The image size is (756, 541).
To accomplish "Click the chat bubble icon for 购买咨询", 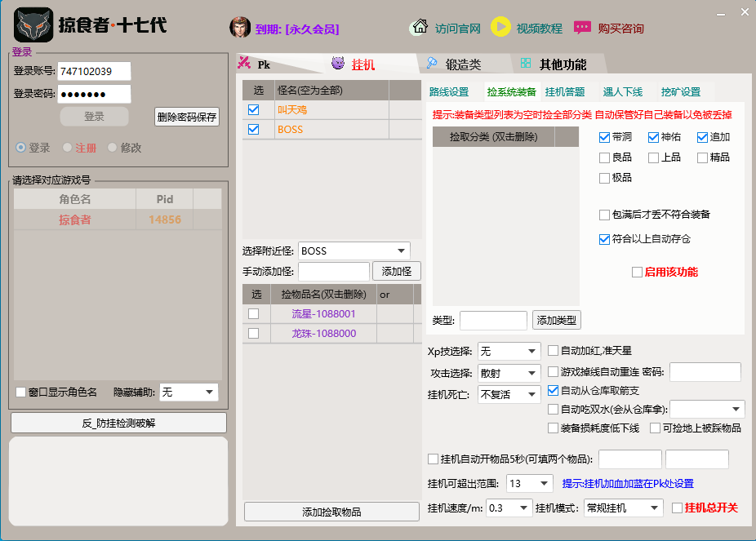I will 582,27.
